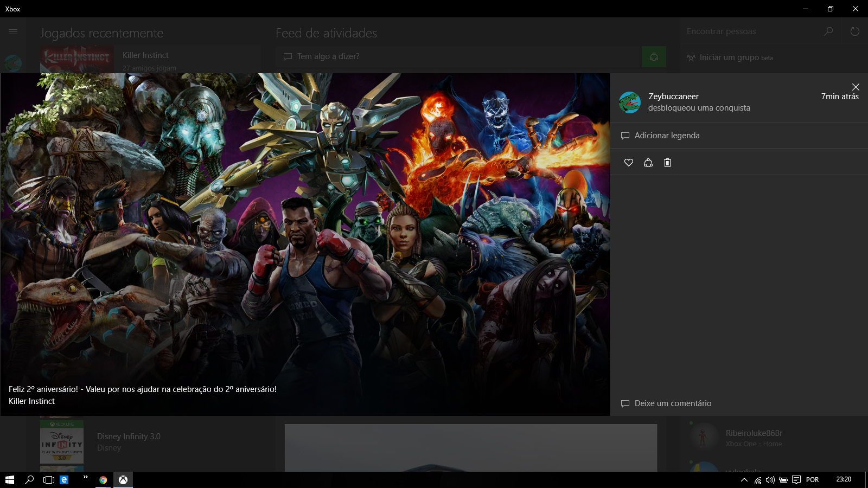Click the search icon next to Encontrar pessoas
868x488 pixels.
(x=828, y=31)
